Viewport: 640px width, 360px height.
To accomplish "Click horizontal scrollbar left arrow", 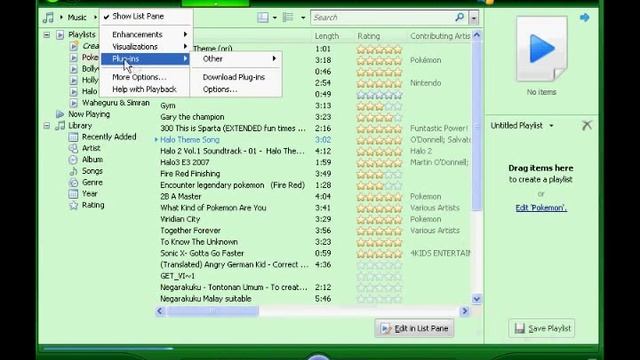I will (x=160, y=311).
